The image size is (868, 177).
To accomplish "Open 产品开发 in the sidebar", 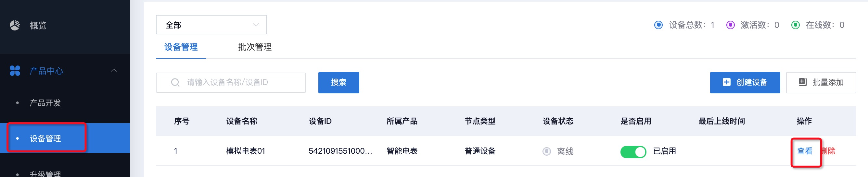I will click(45, 103).
